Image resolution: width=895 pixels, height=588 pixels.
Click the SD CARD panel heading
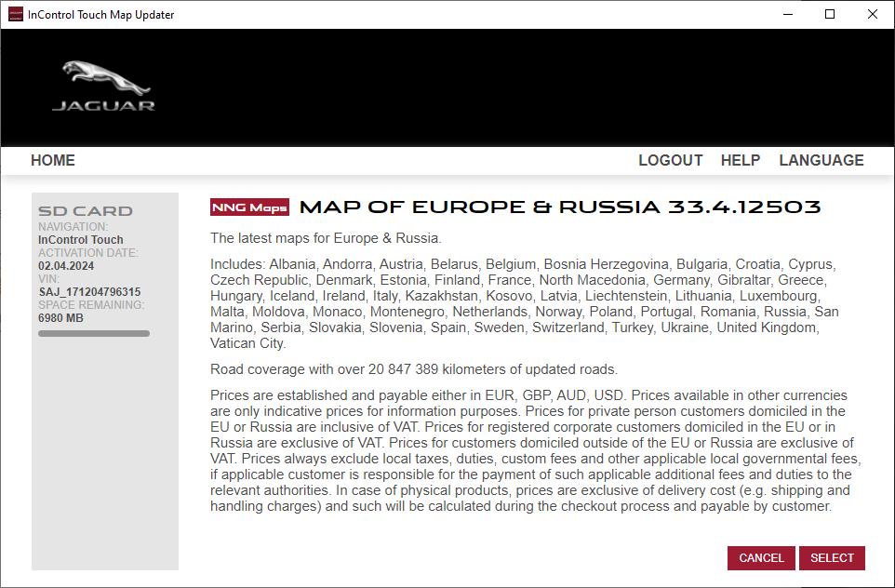(85, 211)
